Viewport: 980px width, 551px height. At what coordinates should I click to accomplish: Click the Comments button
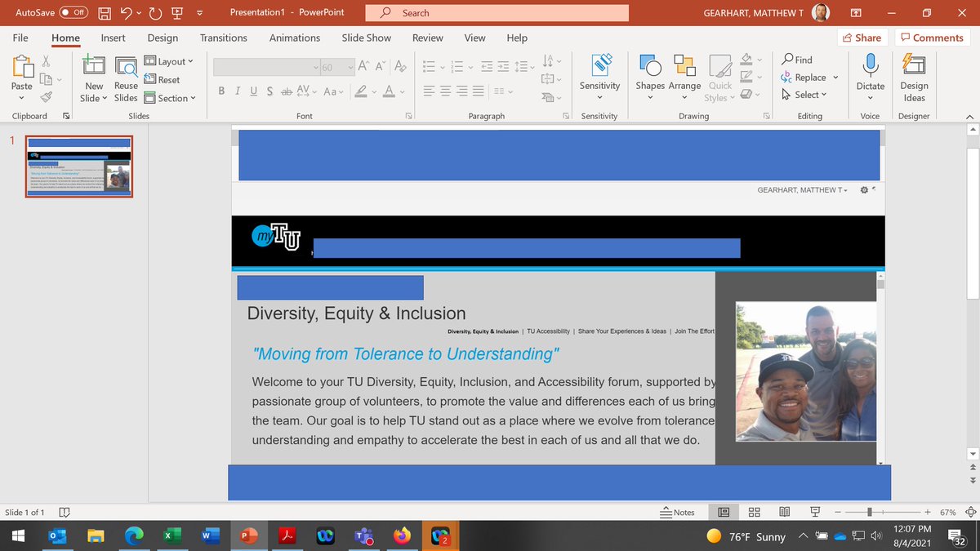[932, 38]
